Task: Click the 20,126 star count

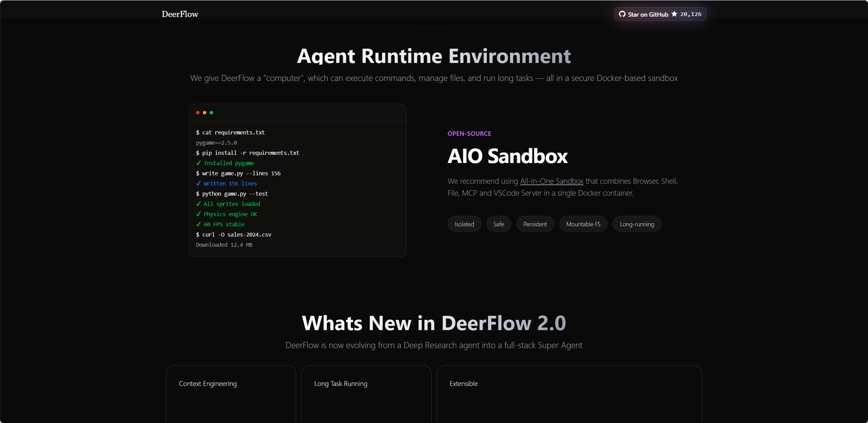Action: [x=691, y=14]
